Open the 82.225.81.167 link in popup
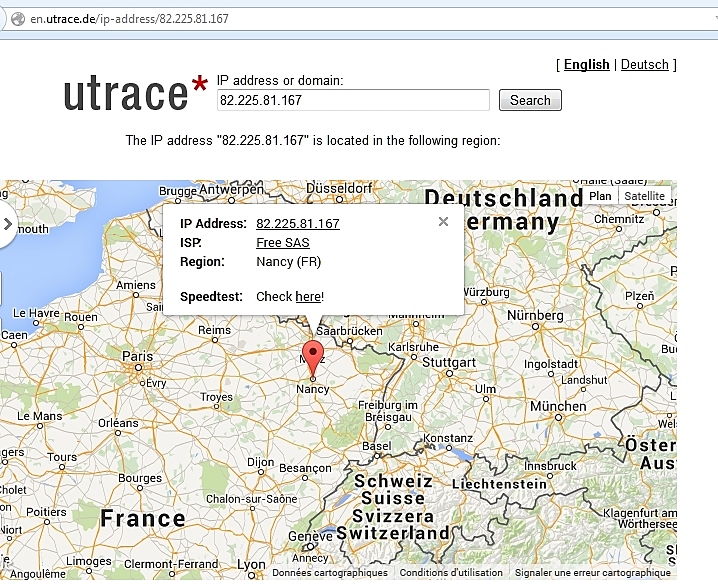Image resolution: width=718 pixels, height=584 pixels. (298, 224)
